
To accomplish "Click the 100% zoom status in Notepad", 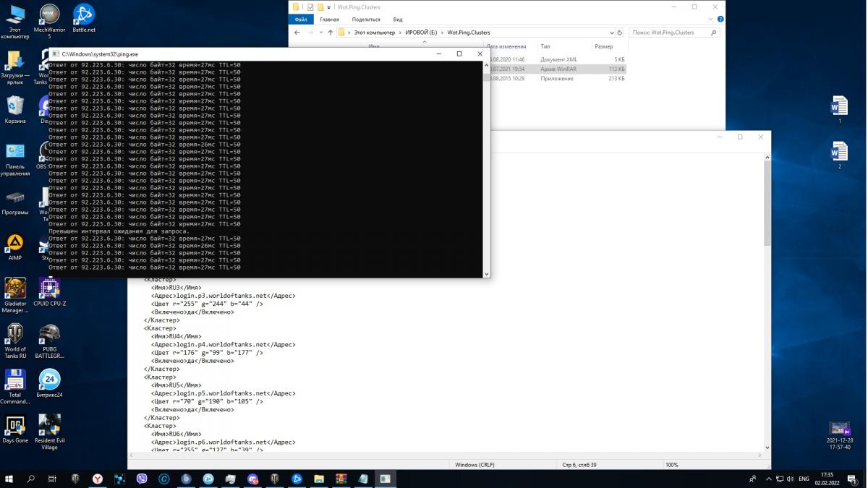I will [x=672, y=464].
